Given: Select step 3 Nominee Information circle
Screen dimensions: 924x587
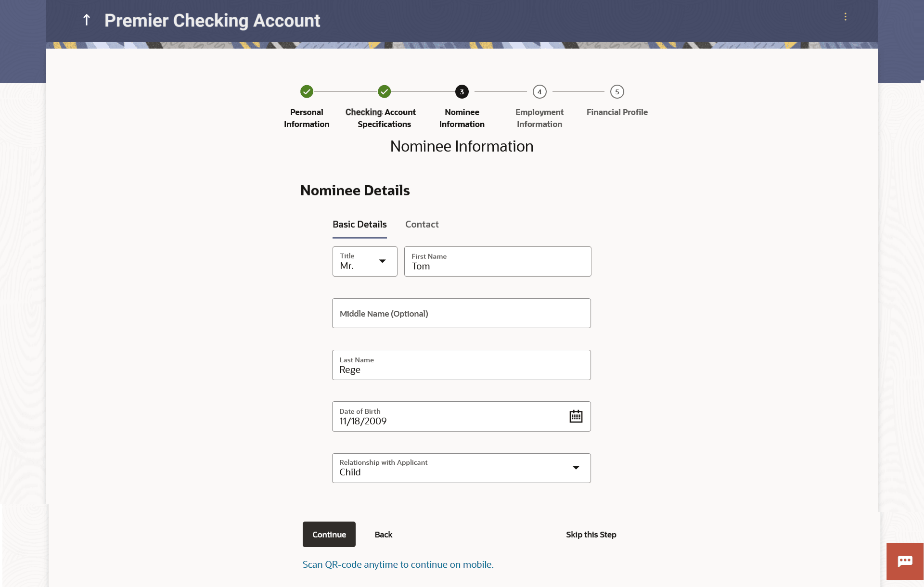Looking at the screenshot, I should tap(462, 91).
